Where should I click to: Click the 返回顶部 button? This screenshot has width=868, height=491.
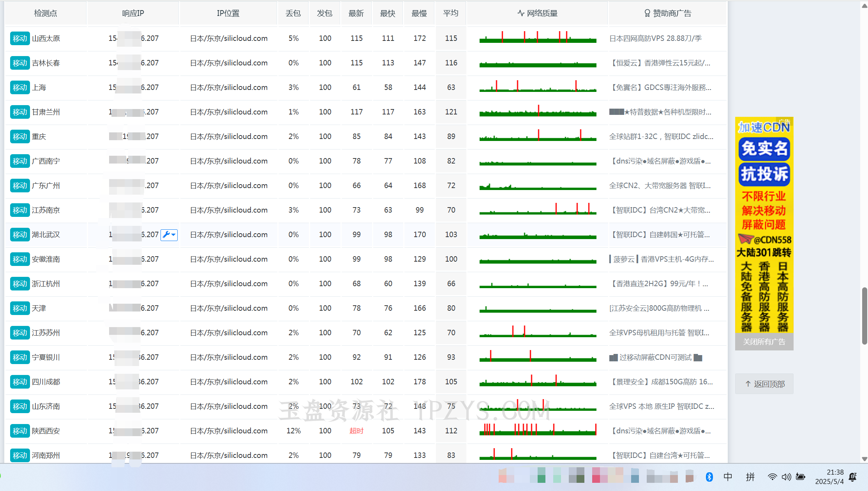point(764,384)
